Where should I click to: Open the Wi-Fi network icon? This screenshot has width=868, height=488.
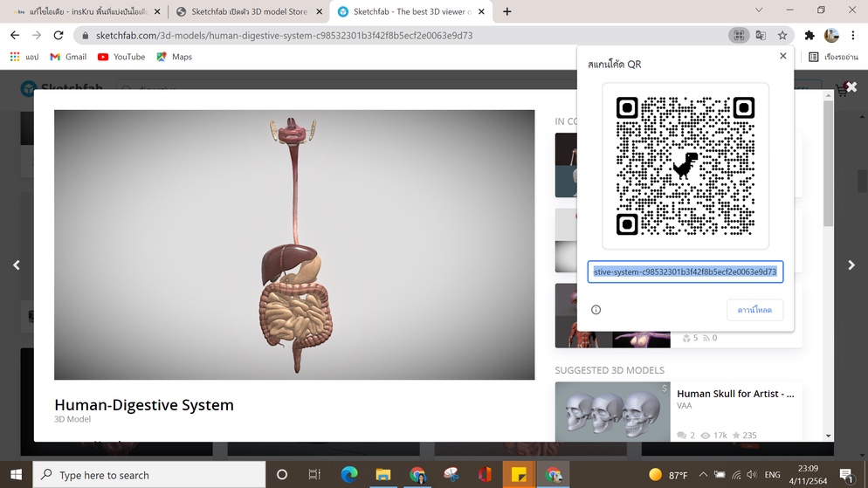point(736,475)
